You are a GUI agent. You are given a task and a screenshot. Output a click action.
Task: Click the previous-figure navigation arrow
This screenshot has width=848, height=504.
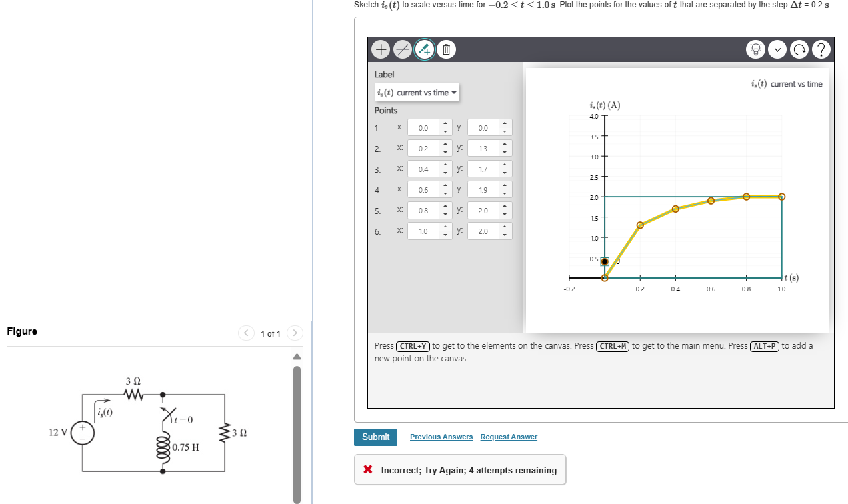(245, 333)
